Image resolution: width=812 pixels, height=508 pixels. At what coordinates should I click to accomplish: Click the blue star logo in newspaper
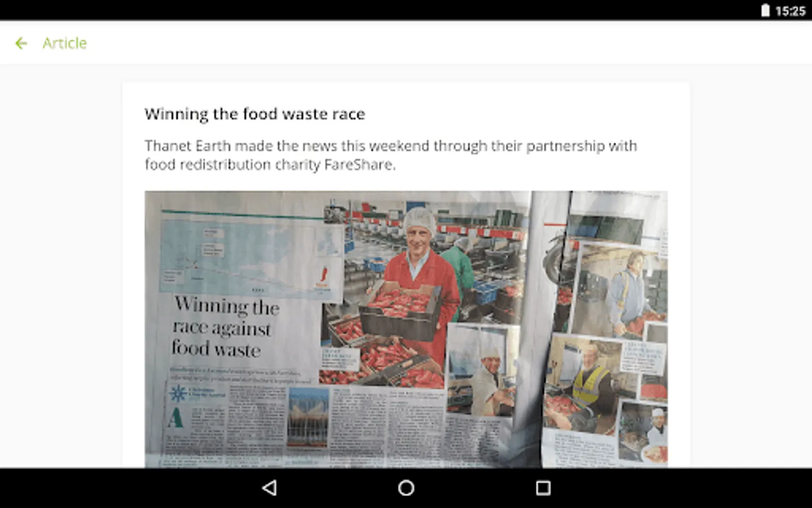(x=178, y=393)
